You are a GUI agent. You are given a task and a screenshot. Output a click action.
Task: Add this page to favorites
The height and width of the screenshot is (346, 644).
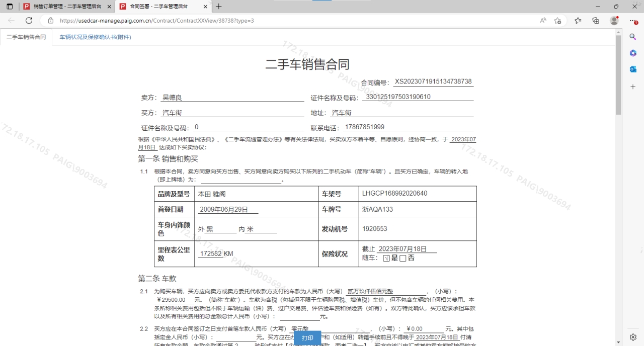tap(557, 21)
